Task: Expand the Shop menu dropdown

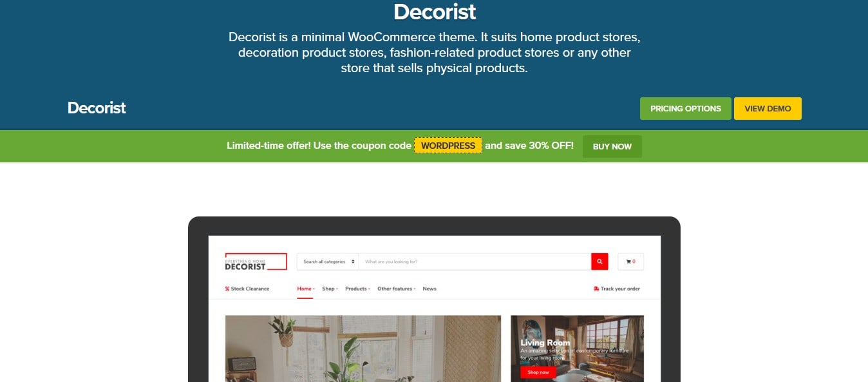Action: coord(330,289)
